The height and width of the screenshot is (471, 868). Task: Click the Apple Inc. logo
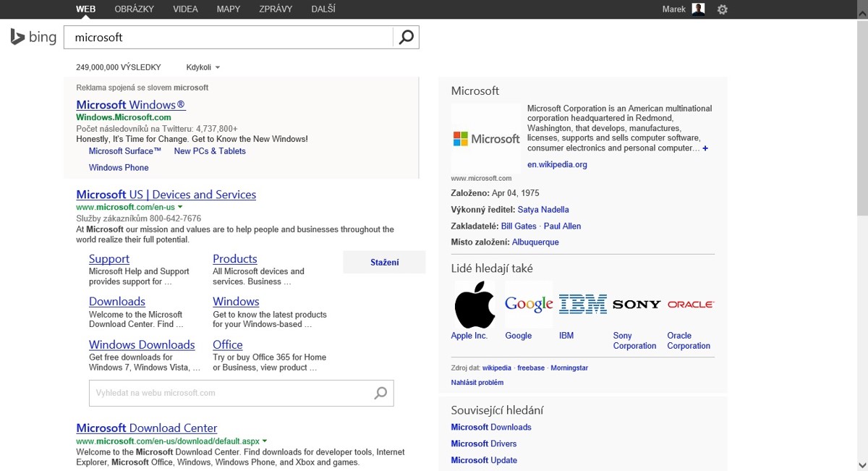[x=475, y=305]
